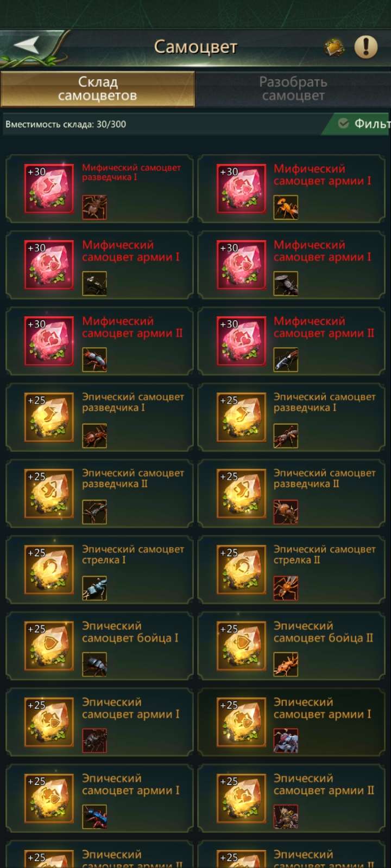The height and width of the screenshot is (868, 391).
Task: Tap blue beetle icon under стрелка I
Action: coord(94,588)
